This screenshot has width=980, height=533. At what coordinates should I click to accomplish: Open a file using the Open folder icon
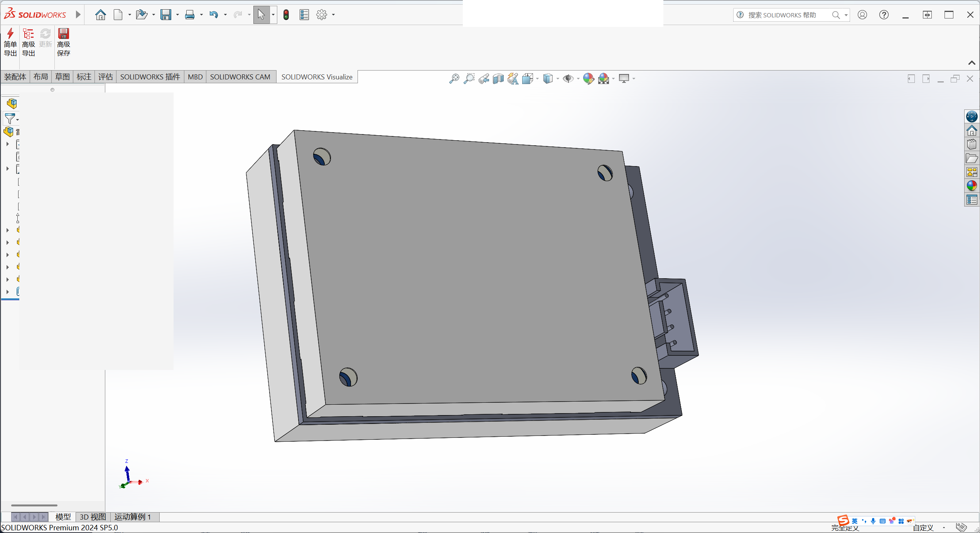(142, 15)
